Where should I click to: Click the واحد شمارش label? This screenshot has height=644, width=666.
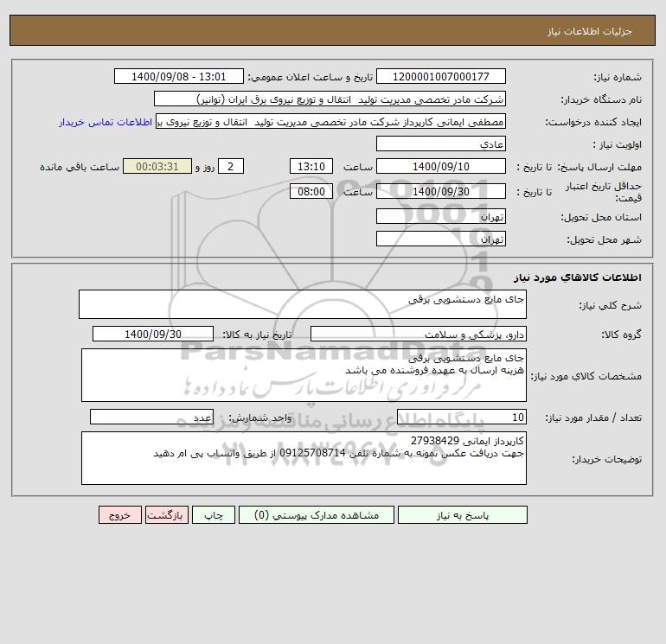tap(260, 418)
